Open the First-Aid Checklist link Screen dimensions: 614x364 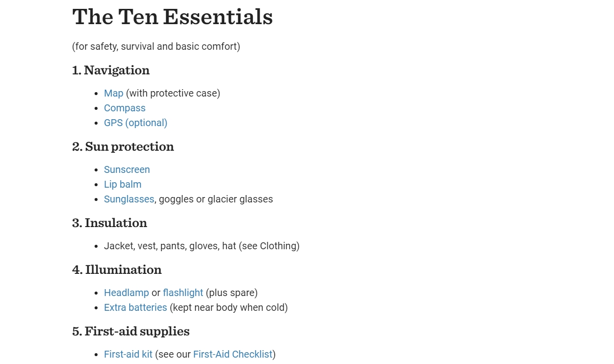click(233, 354)
